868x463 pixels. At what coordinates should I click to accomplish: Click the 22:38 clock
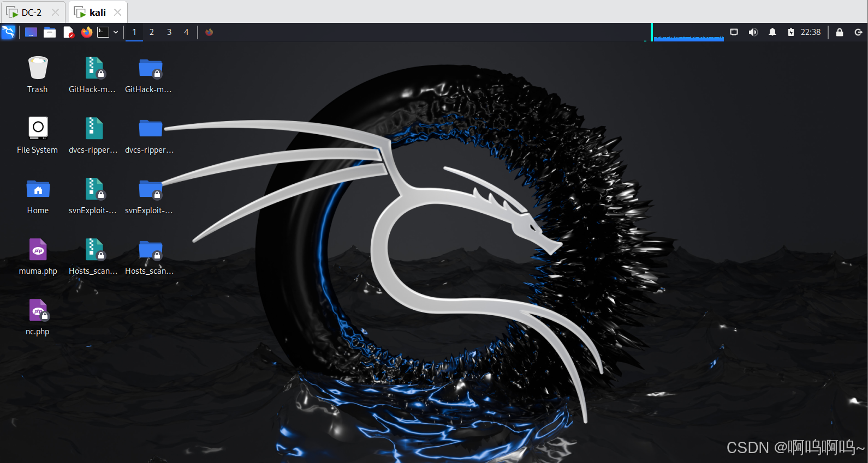click(811, 32)
